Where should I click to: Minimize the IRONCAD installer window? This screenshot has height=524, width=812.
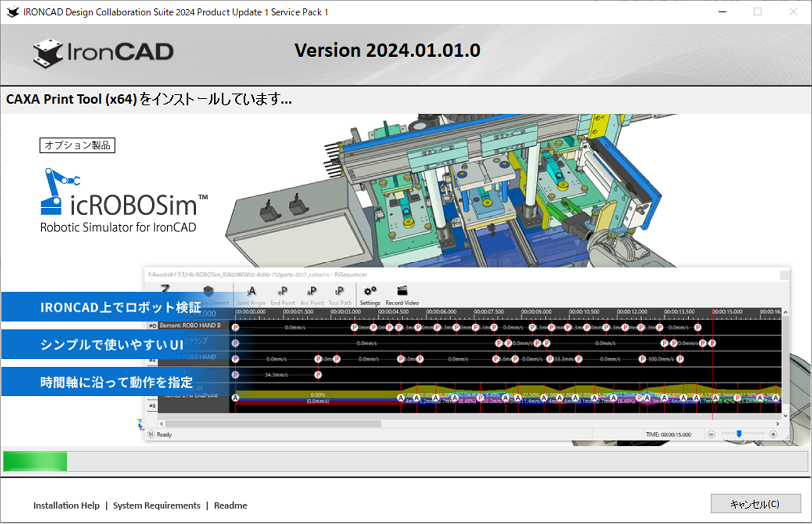coord(722,12)
